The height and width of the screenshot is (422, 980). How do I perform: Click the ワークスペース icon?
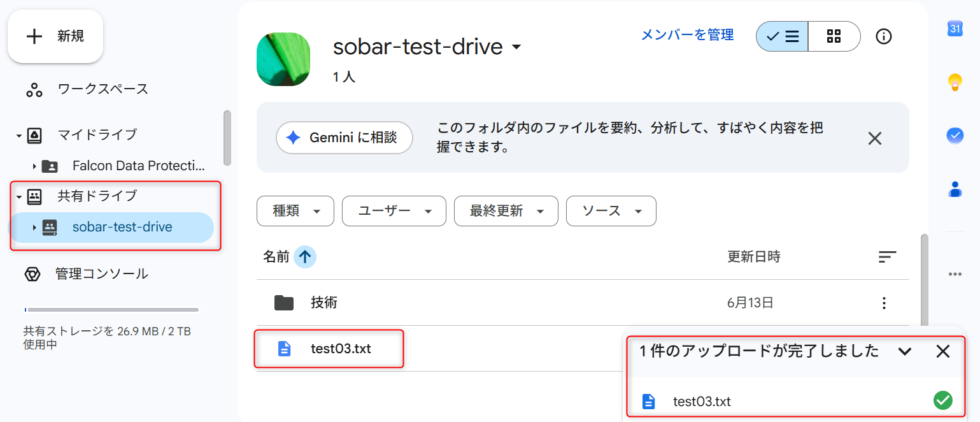34,90
